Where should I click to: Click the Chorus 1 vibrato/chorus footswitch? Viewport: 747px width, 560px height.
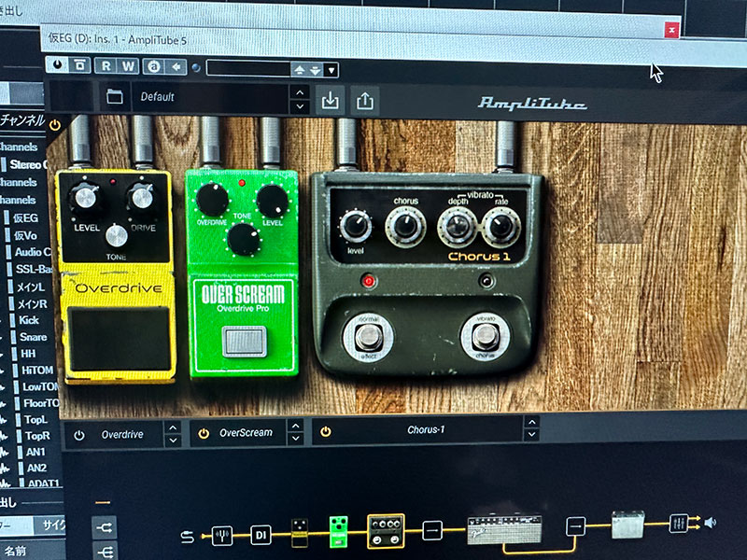486,336
